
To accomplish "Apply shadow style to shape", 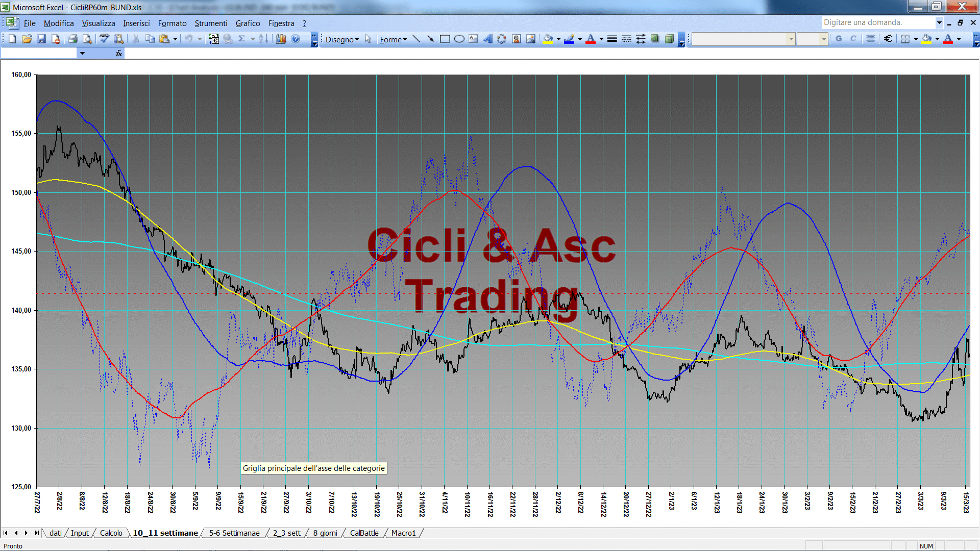I will (x=655, y=39).
